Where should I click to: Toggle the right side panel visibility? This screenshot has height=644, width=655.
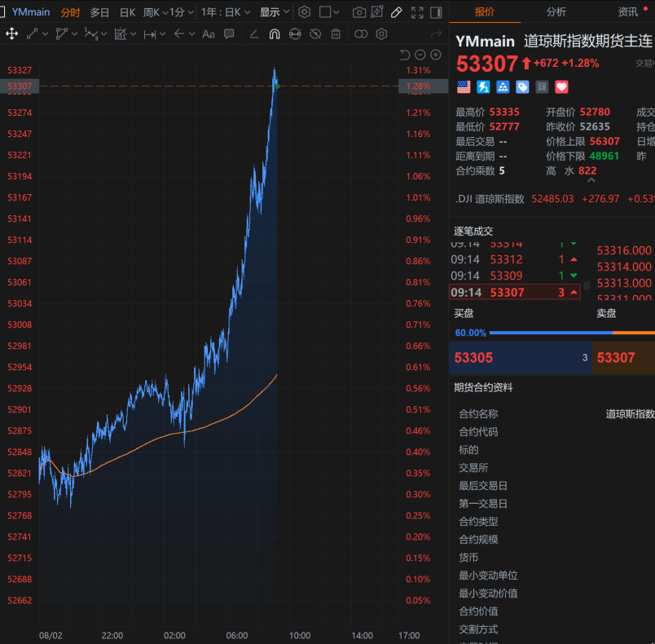(x=436, y=12)
